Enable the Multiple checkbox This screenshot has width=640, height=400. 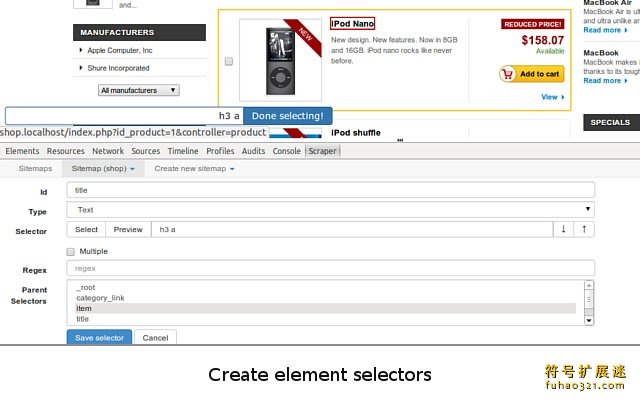pyautogui.click(x=71, y=251)
